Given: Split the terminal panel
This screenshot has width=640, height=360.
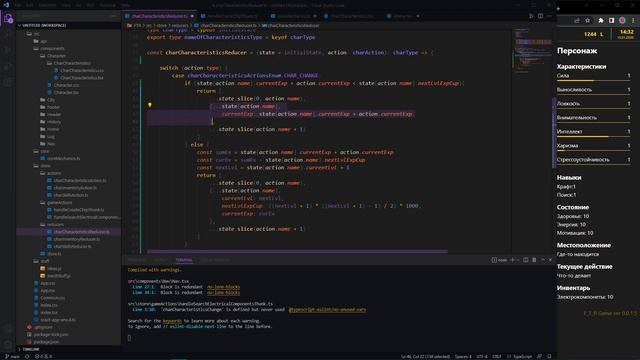Looking at the screenshot, I should click(x=526, y=260).
